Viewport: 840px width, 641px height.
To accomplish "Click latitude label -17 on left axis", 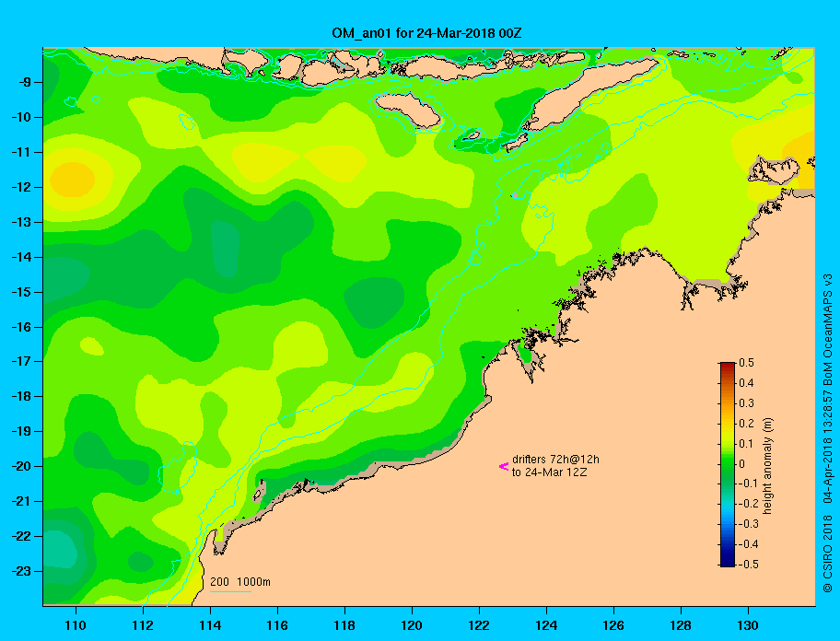I will tap(20, 362).
